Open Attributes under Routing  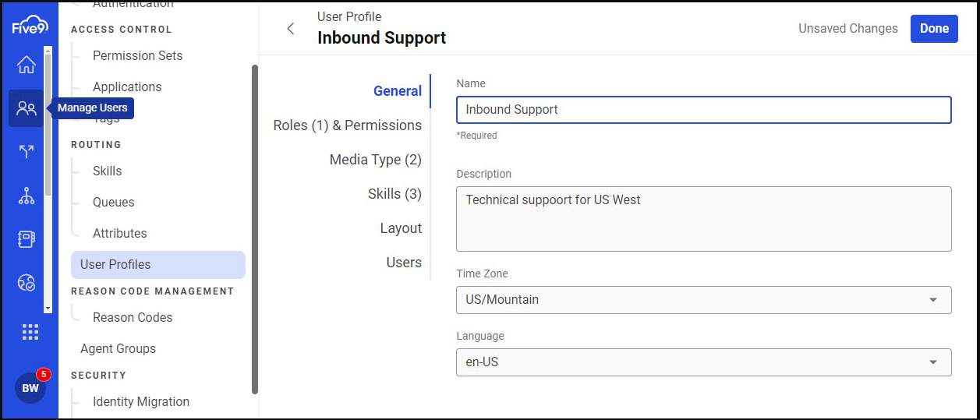[x=120, y=234]
